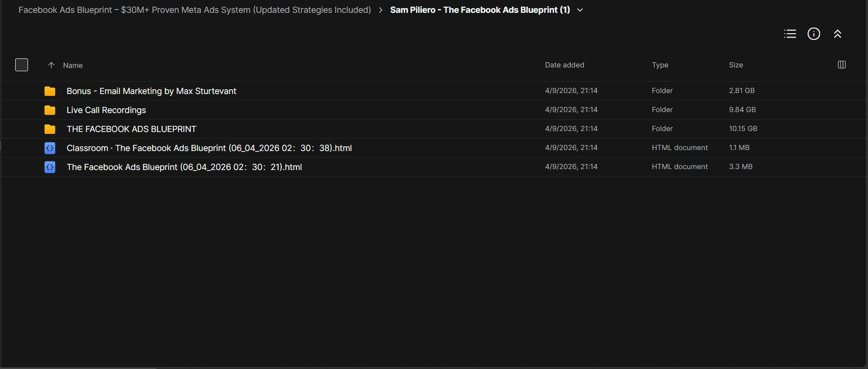The image size is (868, 369).
Task: Click HTML document type in Classroom row
Action: coord(679,148)
